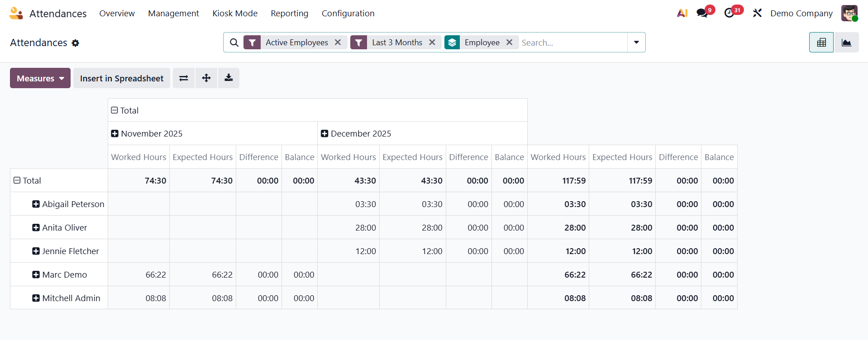Switch to graph view

[846, 42]
